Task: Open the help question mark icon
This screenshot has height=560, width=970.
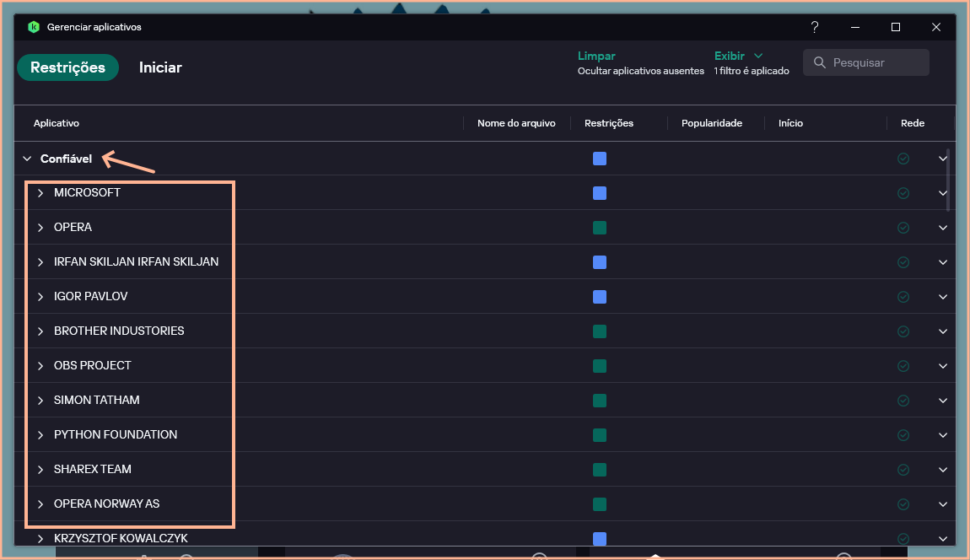Action: (815, 27)
